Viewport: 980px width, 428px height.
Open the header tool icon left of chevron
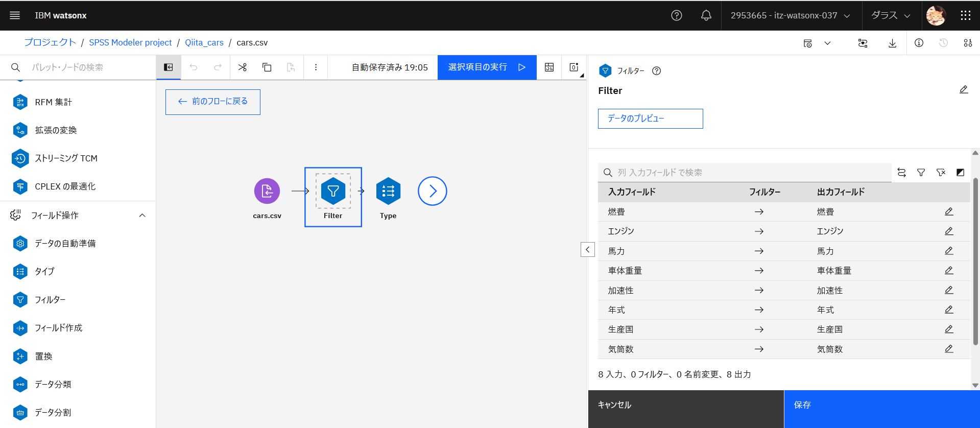point(808,43)
